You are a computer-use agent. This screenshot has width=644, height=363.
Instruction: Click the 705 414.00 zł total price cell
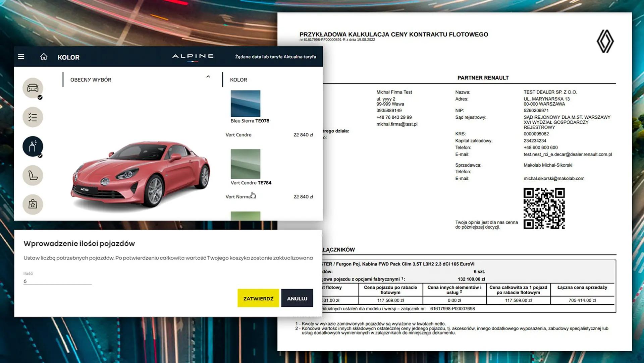coord(582,300)
